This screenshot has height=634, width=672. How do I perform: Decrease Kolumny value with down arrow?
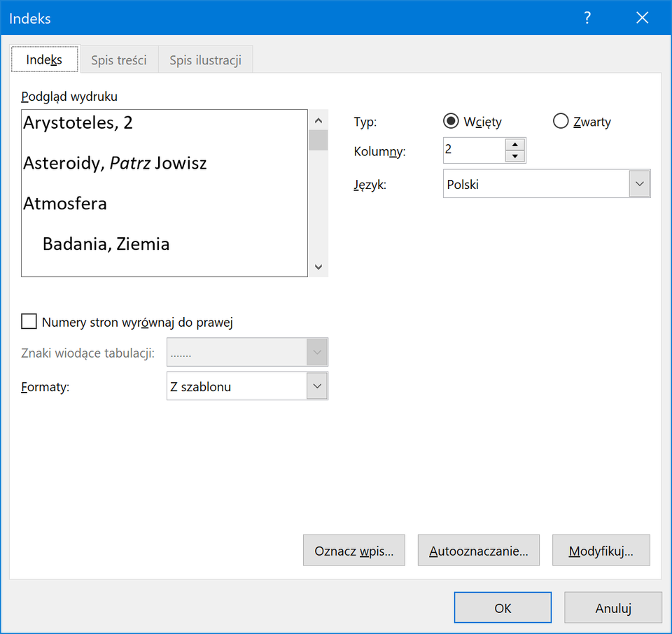point(515,156)
